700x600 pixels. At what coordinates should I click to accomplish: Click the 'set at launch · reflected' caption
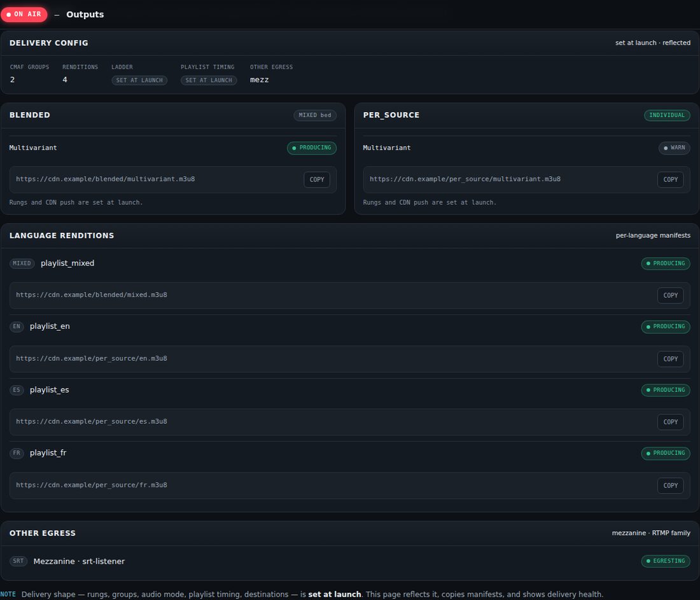(653, 43)
